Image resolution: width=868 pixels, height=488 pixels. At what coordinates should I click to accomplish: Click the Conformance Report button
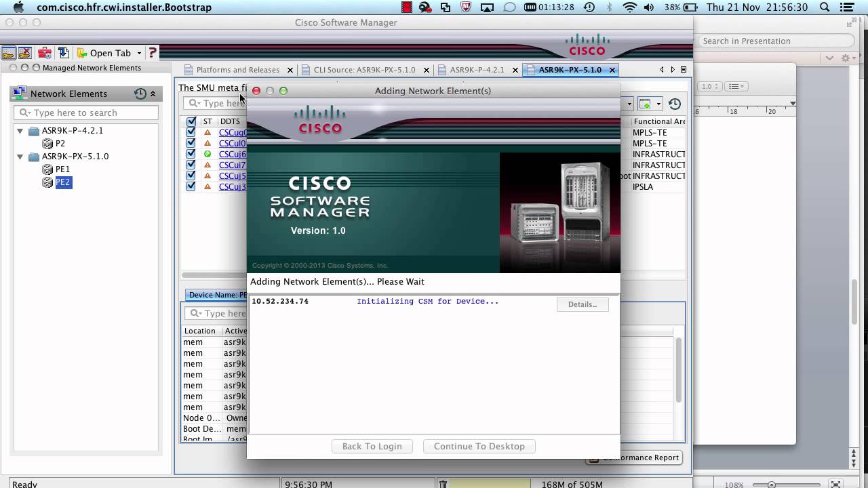pos(633,457)
